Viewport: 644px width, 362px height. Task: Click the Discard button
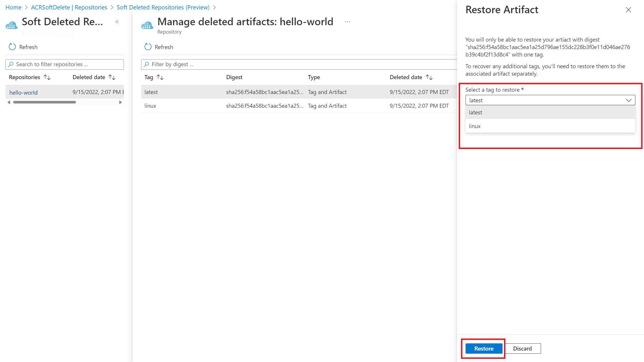pyautogui.click(x=523, y=348)
